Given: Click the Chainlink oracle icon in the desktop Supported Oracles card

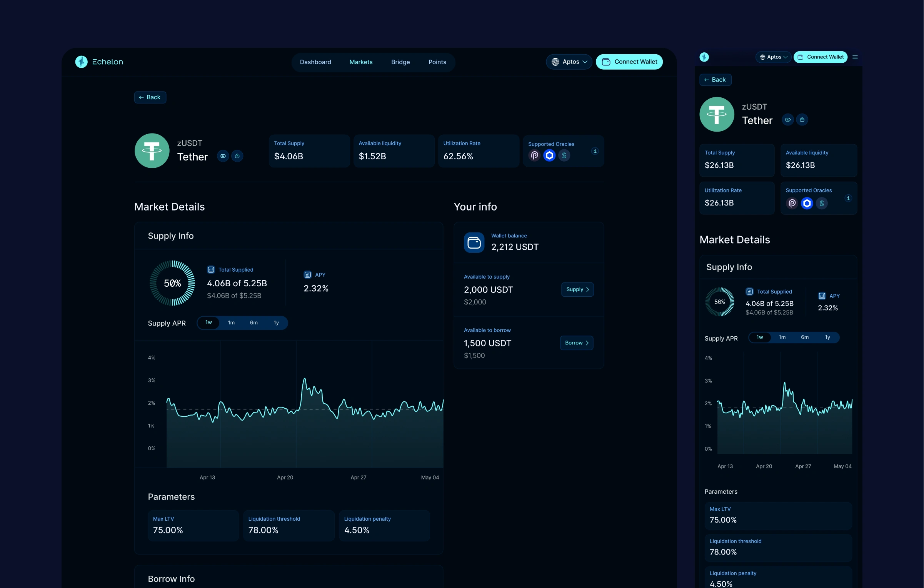Looking at the screenshot, I should coord(549,155).
